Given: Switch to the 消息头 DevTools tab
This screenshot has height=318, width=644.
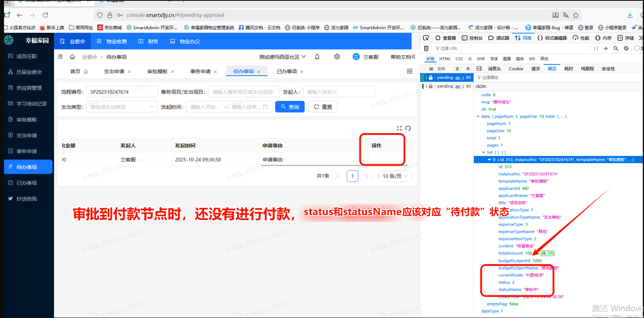Looking at the screenshot, I should click(x=494, y=69).
